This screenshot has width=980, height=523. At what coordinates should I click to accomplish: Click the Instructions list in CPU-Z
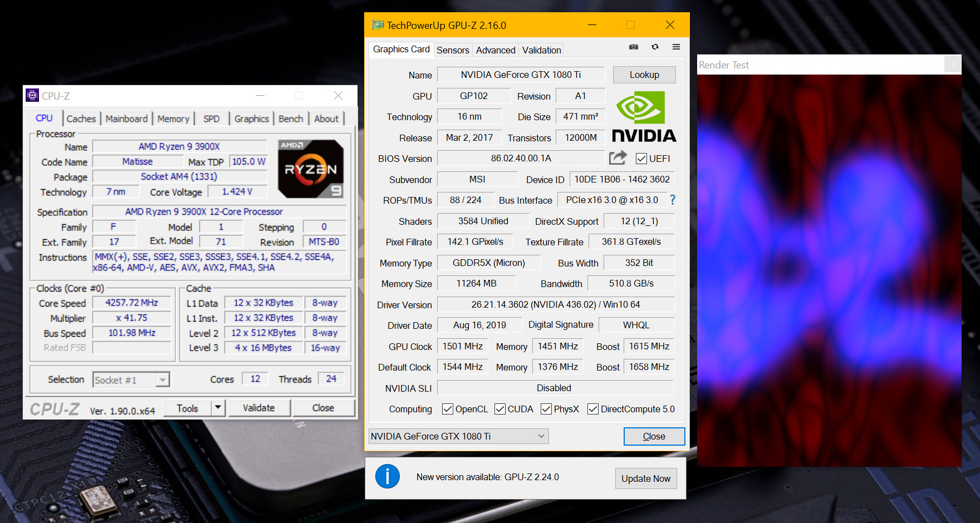219,262
